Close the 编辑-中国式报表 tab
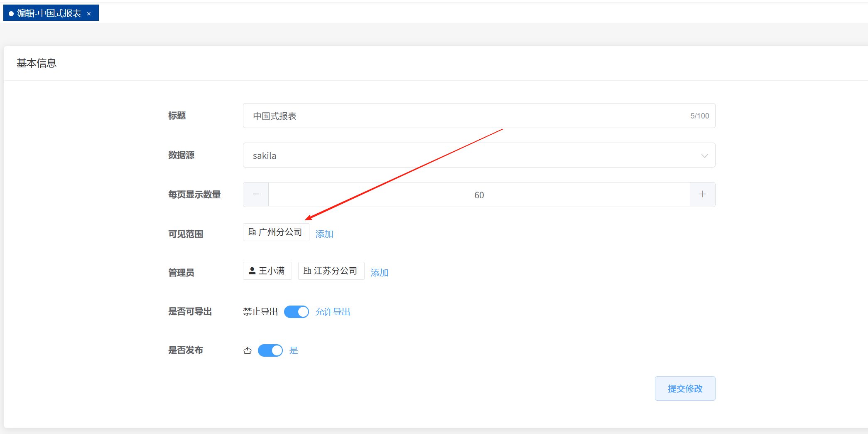The width and height of the screenshot is (868, 434). tap(88, 14)
